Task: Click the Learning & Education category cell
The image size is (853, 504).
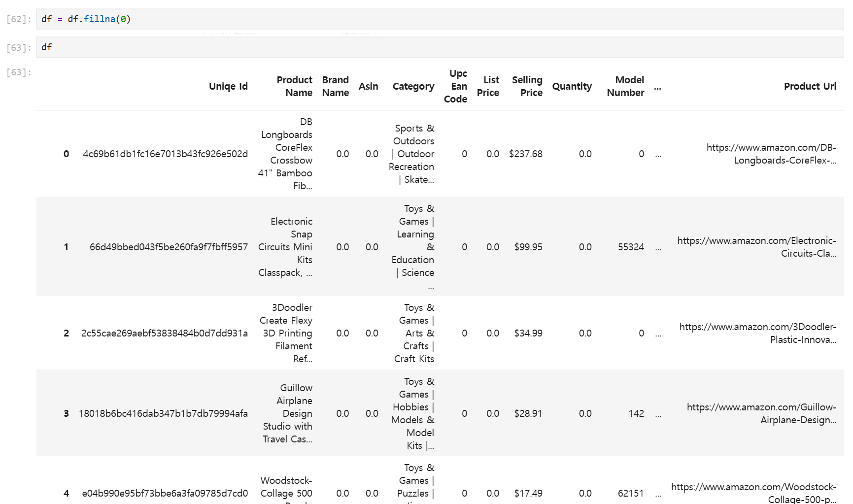Action: pos(413,247)
